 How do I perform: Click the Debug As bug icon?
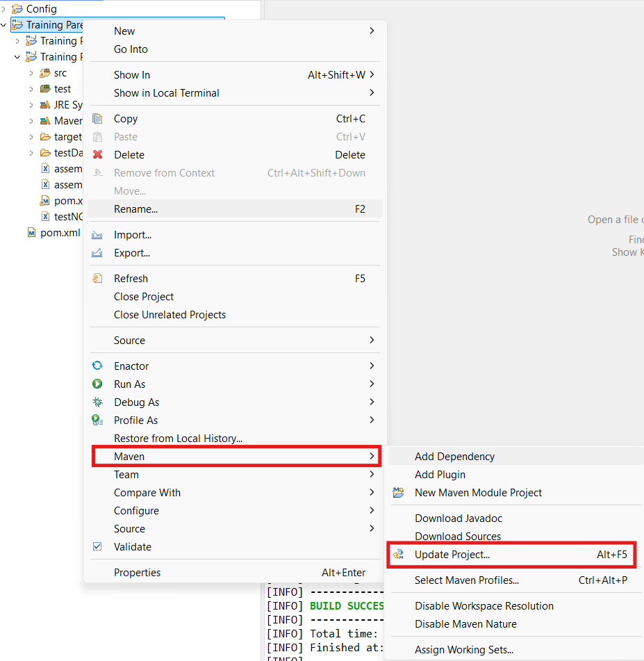click(x=97, y=402)
